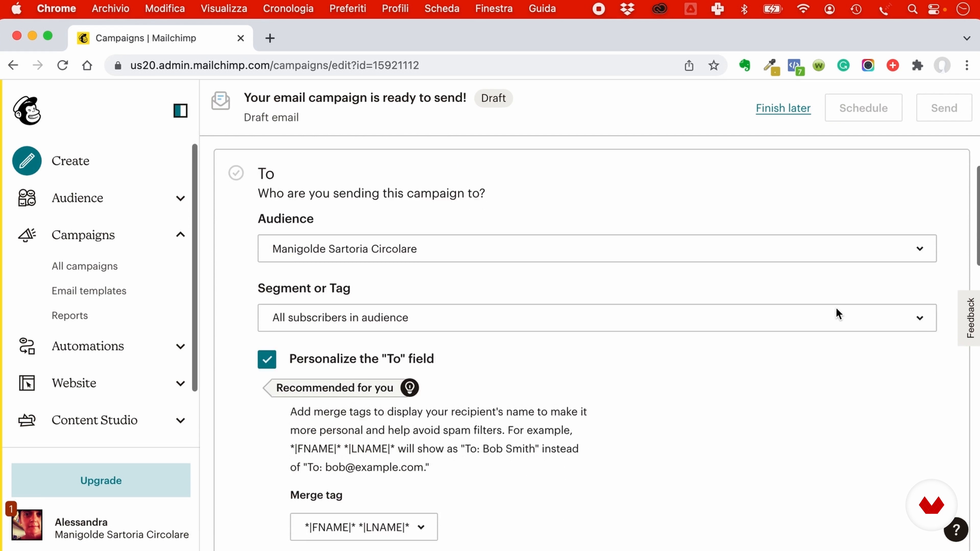
Task: Click the sidebar vertical scrollbar
Action: click(x=195, y=267)
